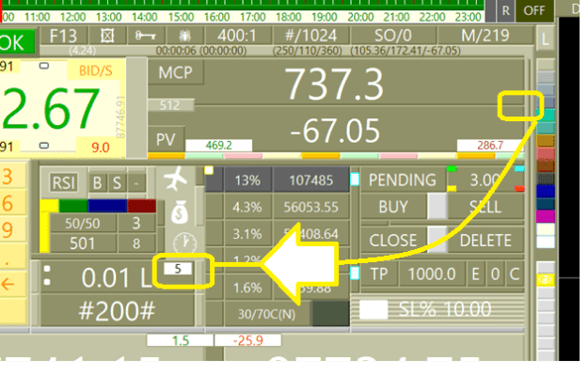The height and width of the screenshot is (375, 588).
Task: Pick the bright blue swatch in the right palette
Action: pos(546,192)
